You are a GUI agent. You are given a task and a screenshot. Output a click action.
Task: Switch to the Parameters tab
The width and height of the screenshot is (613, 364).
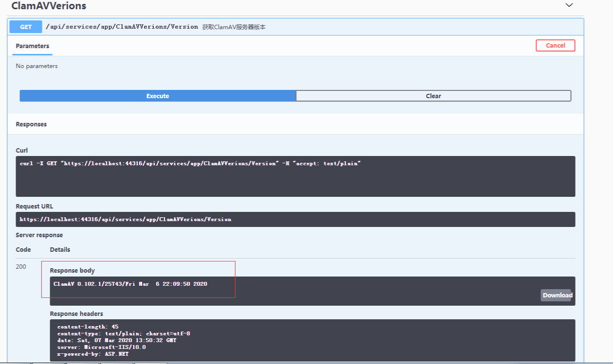pyautogui.click(x=32, y=46)
